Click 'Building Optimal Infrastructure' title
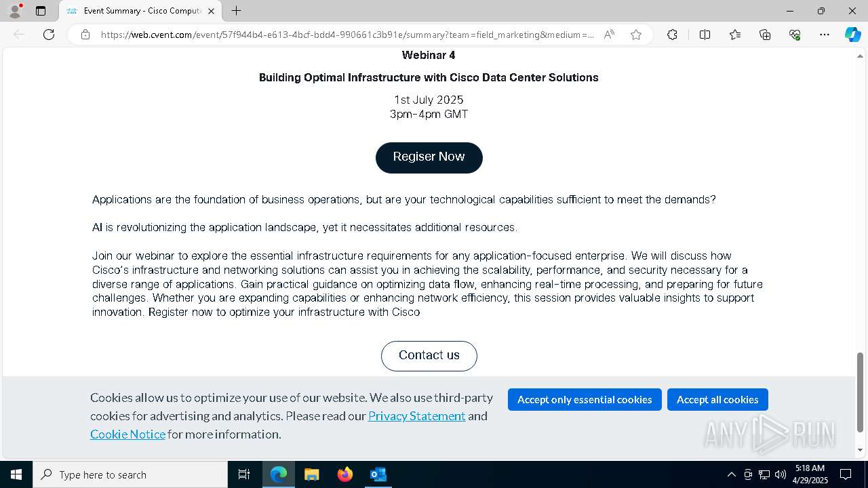Screen dimensions: 868x488 pyautogui.click(x=429, y=78)
